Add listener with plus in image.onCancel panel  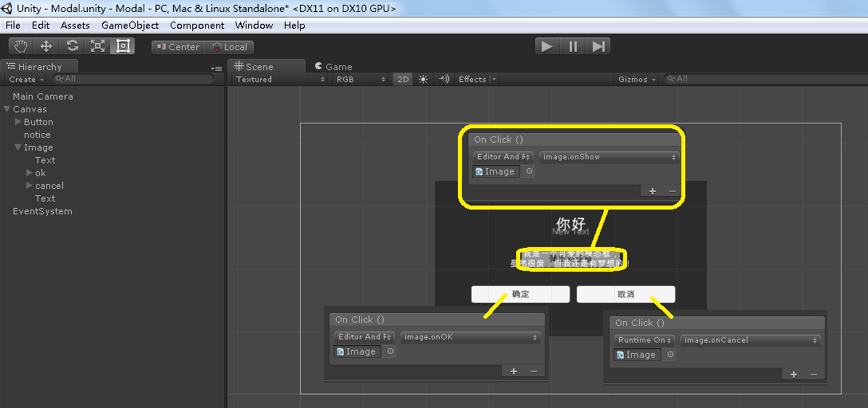[793, 375]
